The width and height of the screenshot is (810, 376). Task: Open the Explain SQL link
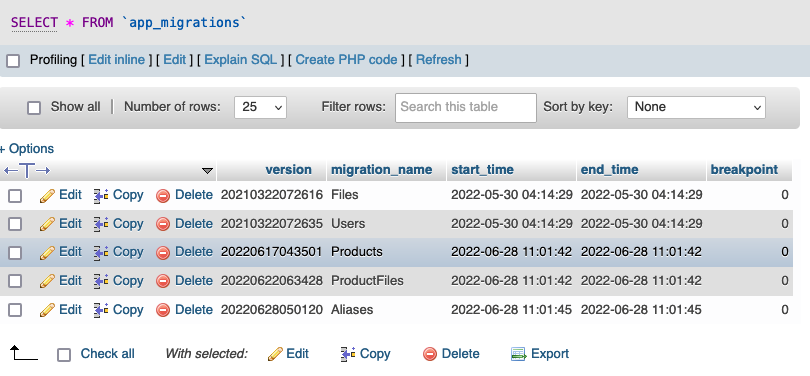241,60
